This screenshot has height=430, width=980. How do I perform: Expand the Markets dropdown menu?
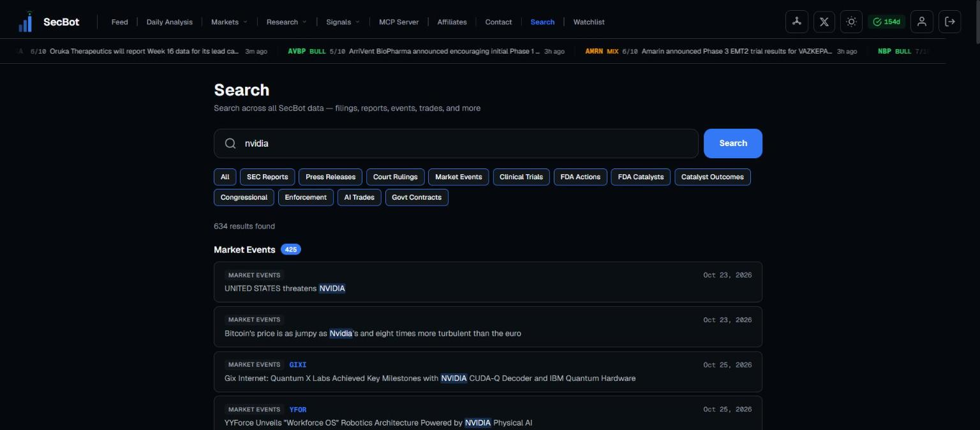[229, 22]
